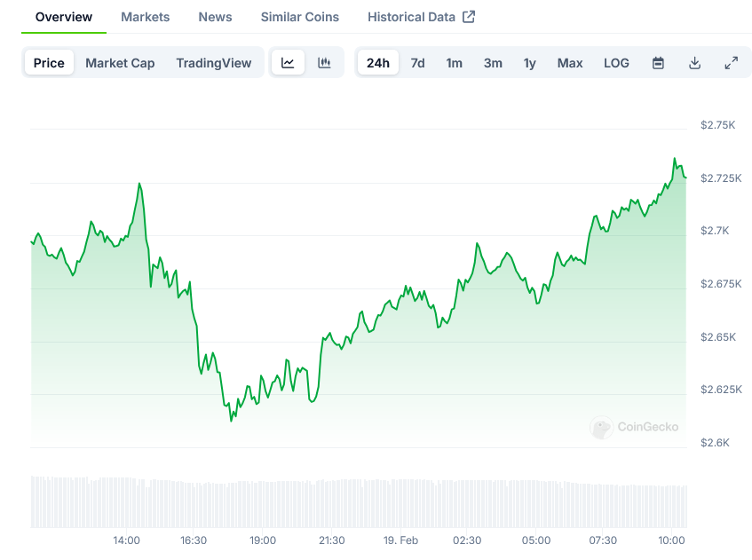This screenshot has width=752, height=560.
Task: Select the 1m time range
Action: (x=455, y=63)
